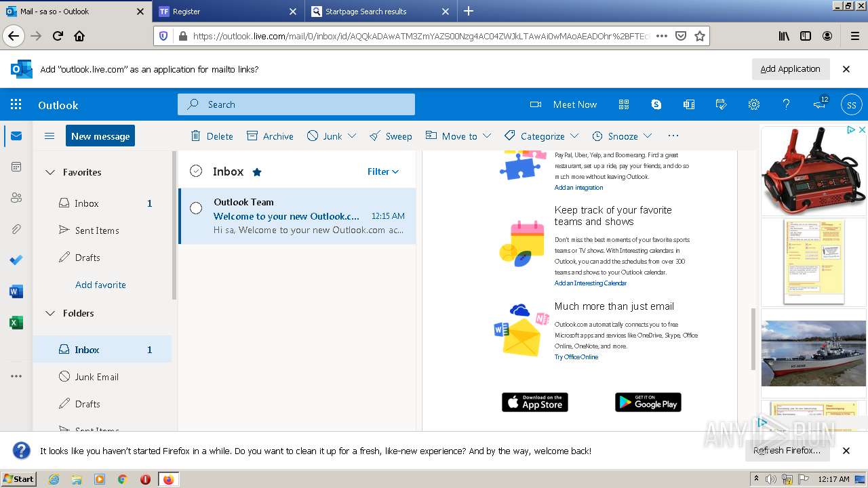Archive the selected message
Viewport: 868px width, 488px height.
tap(270, 136)
